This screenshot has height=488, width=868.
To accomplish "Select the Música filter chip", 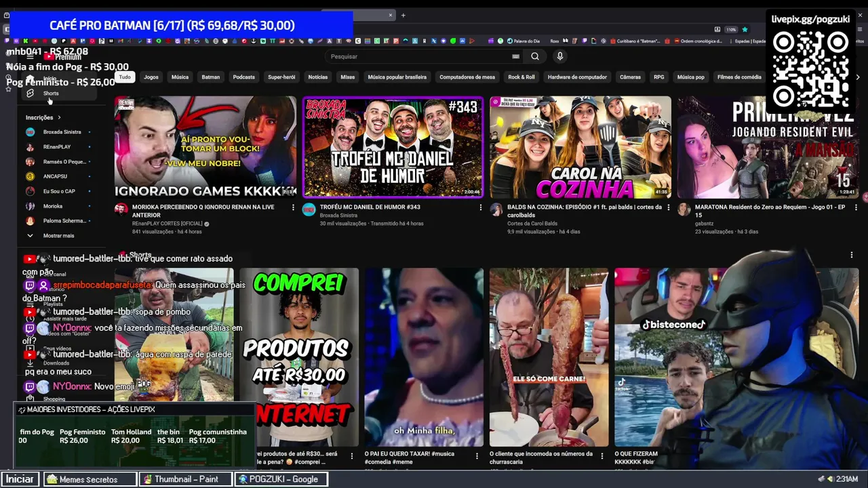I will 180,77.
